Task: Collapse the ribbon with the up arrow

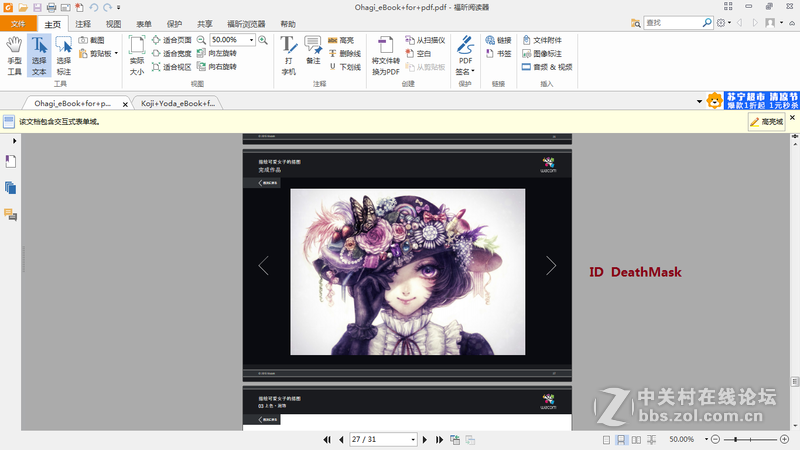Action: click(x=792, y=23)
